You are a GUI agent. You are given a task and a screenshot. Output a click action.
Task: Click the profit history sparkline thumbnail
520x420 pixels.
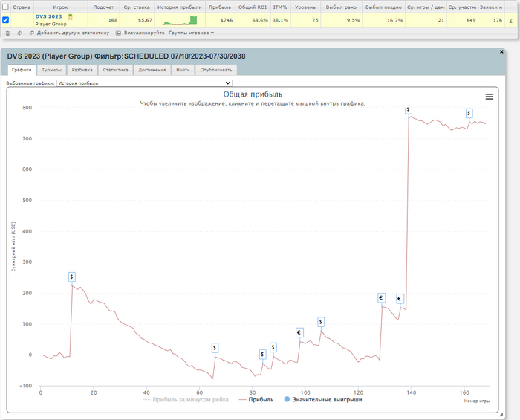click(180, 21)
